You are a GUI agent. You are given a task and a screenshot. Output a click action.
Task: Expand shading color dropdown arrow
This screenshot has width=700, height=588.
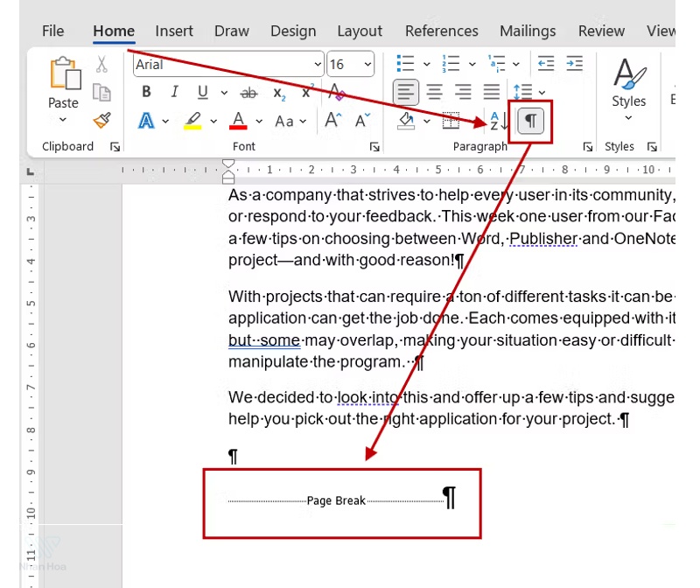tap(427, 121)
